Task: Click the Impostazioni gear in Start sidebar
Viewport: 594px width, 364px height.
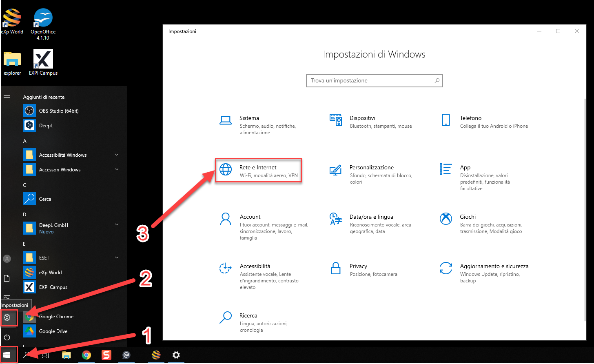Action: tap(7, 317)
